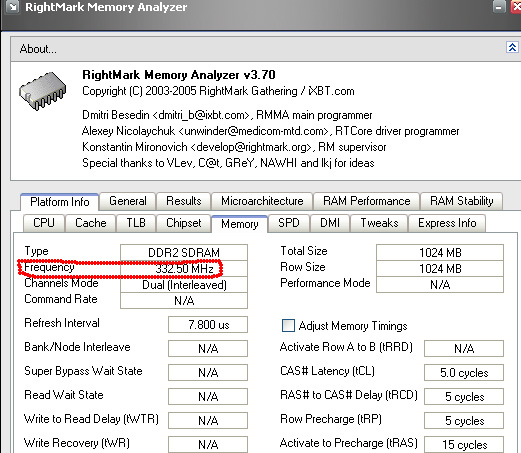Click the Bank/Node Interleave N/A field
The width and height of the screenshot is (521, 453).
tap(208, 349)
